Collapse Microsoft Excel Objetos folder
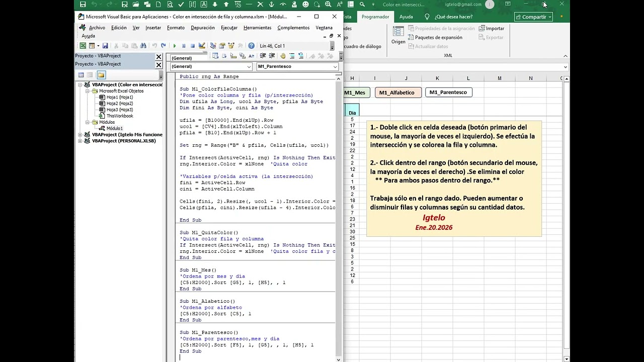Image resolution: width=644 pixels, height=362 pixels. coord(88,91)
